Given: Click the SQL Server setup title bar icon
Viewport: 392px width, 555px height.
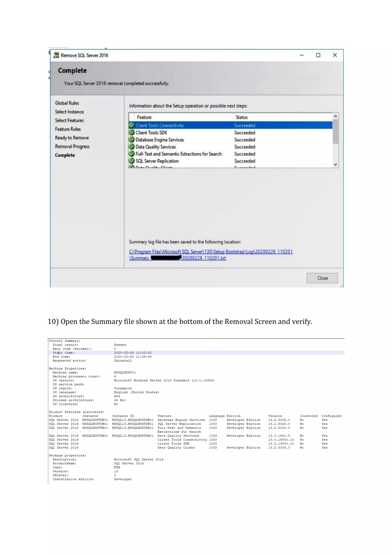Looking at the screenshot, I should pos(56,55).
